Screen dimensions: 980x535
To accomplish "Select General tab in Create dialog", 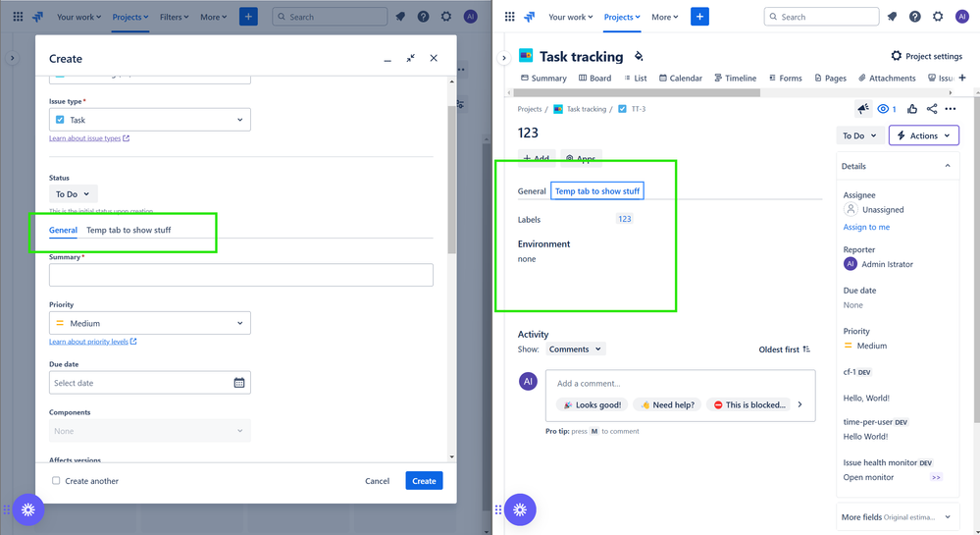I will [63, 230].
